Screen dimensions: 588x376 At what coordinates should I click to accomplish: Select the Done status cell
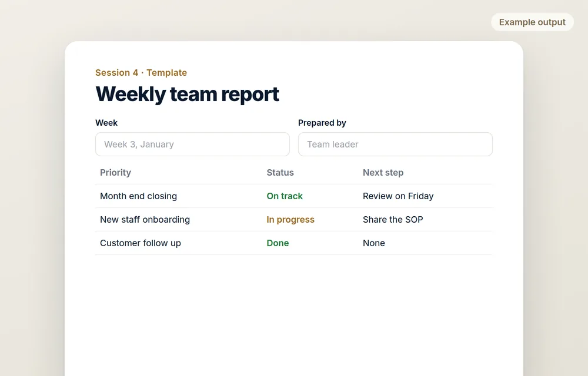pos(278,243)
